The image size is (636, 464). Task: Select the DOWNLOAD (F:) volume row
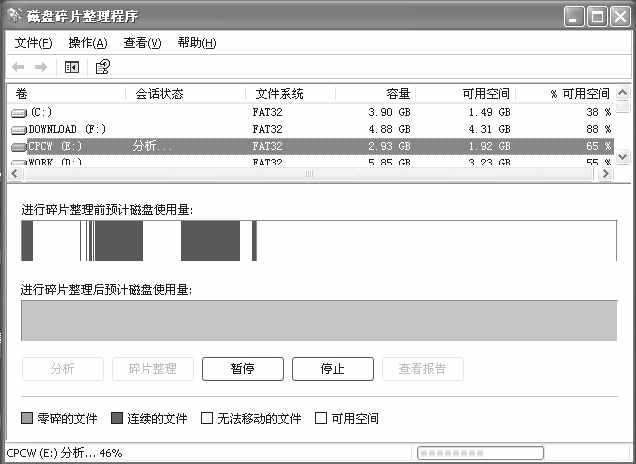(x=311, y=129)
